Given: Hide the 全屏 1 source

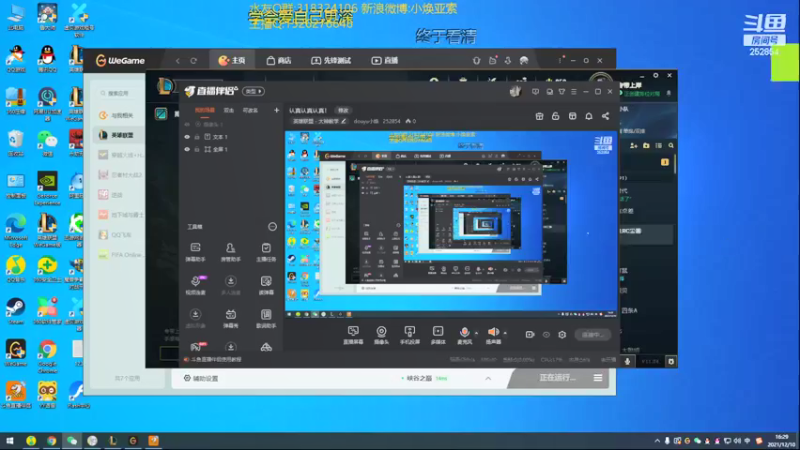Looking at the screenshot, I should [x=187, y=149].
